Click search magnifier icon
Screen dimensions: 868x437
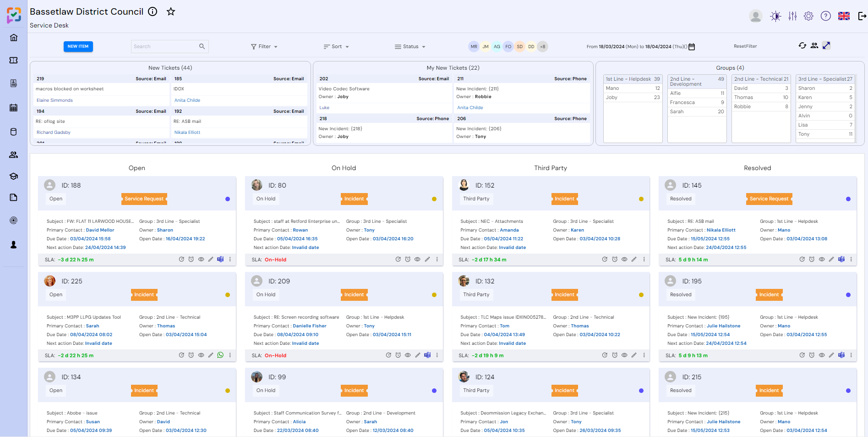point(202,46)
